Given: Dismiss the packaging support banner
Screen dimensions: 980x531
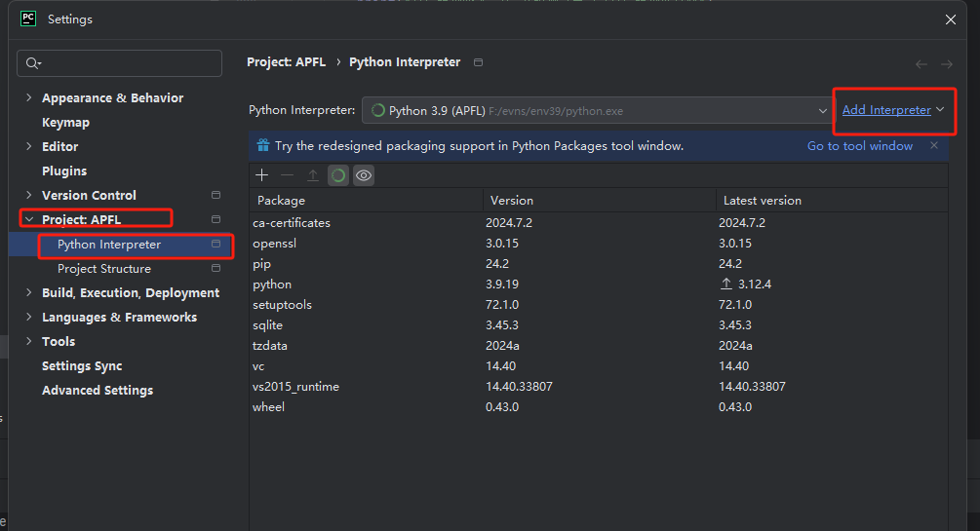Looking at the screenshot, I should coord(934,145).
